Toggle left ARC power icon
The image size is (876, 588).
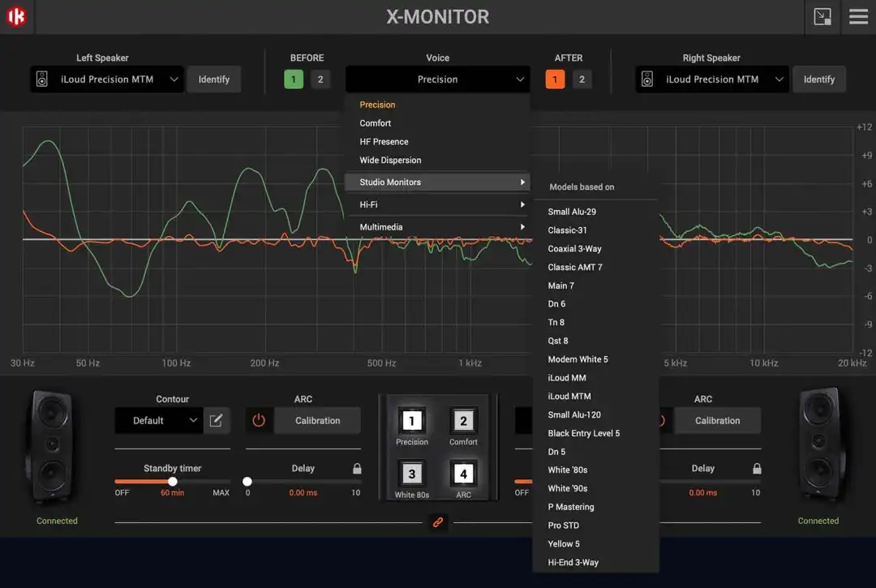(259, 420)
